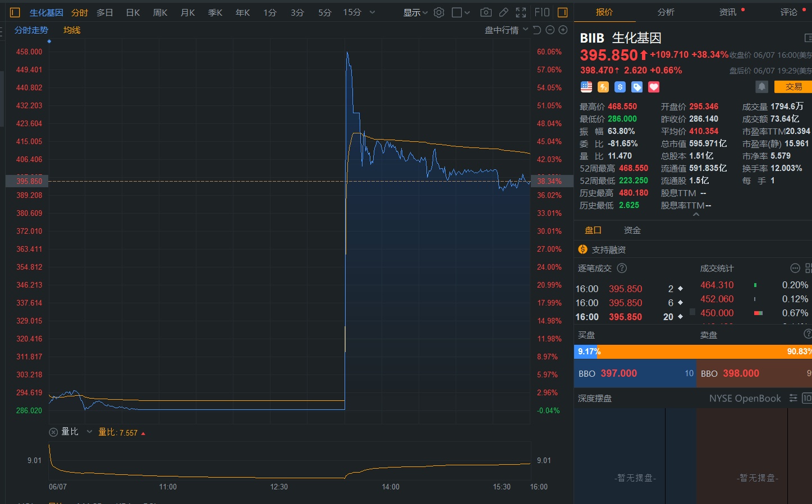Toggle the left sidebar panel

point(15,12)
